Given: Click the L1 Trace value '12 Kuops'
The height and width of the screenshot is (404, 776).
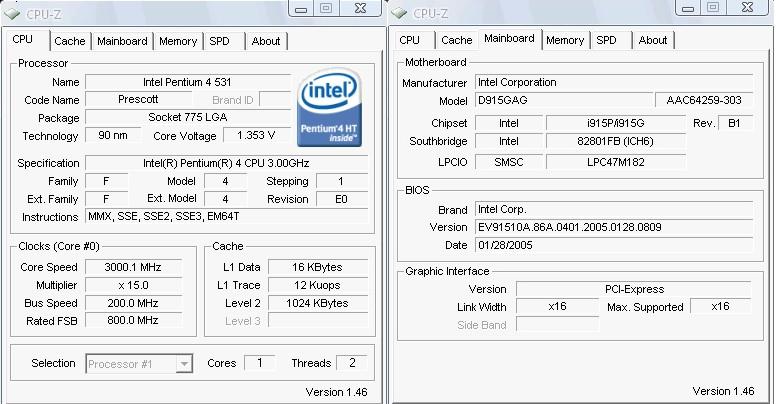Looking at the screenshot, I should click(318, 285).
